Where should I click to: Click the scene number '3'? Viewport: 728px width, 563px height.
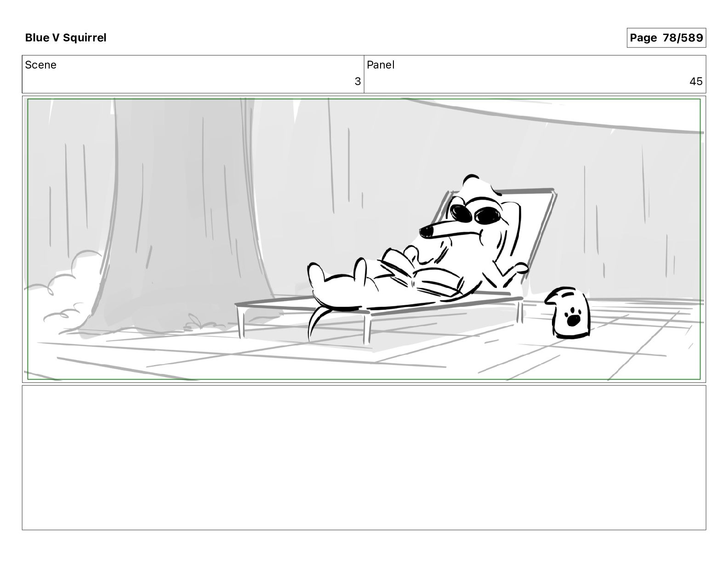click(x=358, y=81)
